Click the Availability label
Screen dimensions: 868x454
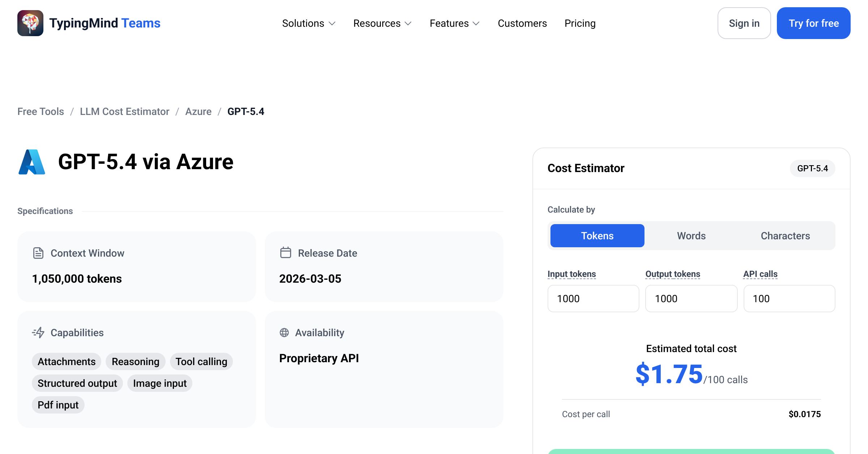tap(320, 333)
